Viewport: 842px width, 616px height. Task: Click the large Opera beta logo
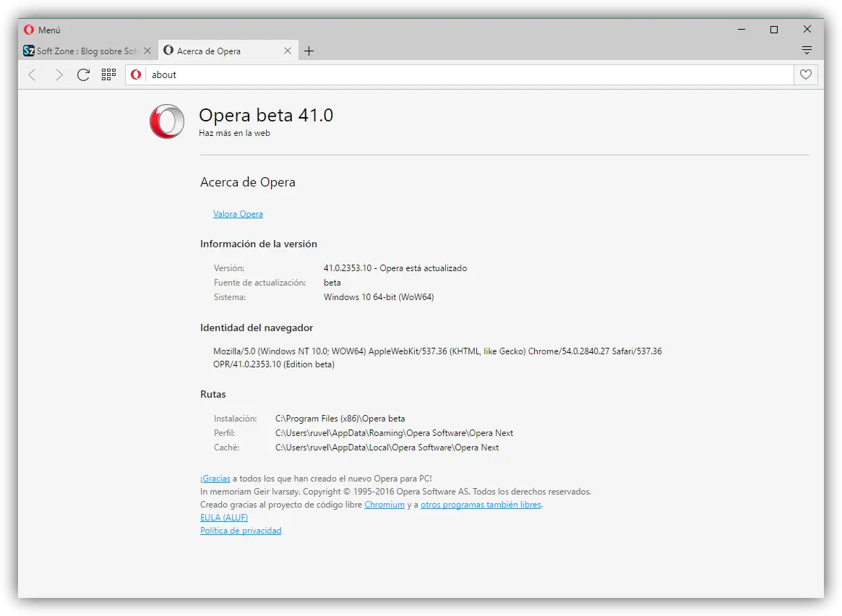coord(167,121)
